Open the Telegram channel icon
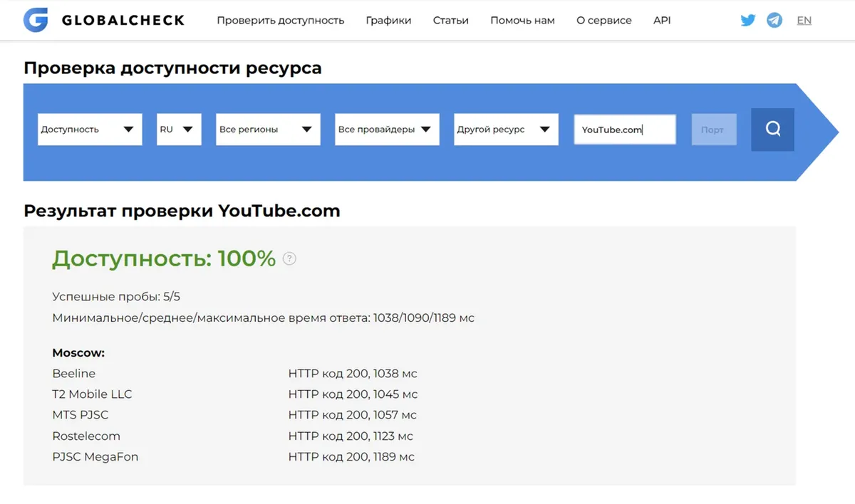 [x=774, y=20]
